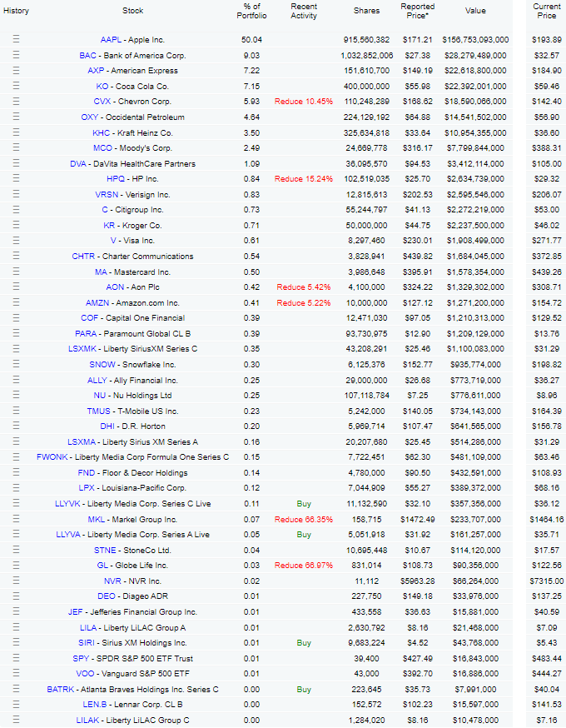Sort by Reported Price header
Viewport: 566px width, 728px height.
pos(418,11)
